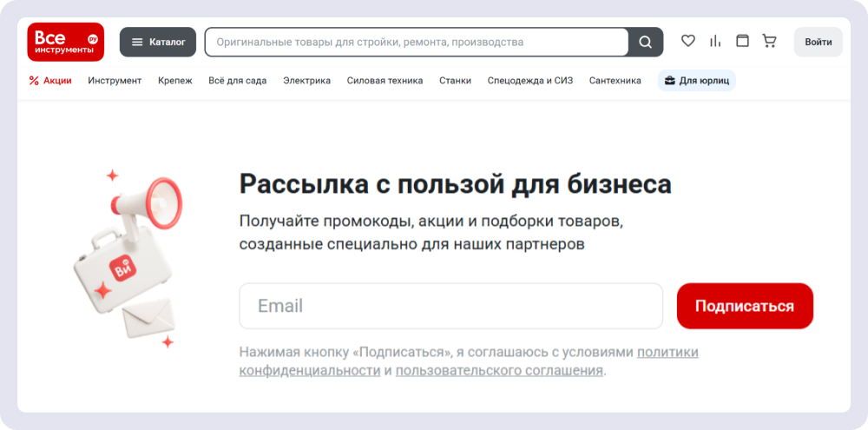Click the Войти login button
868x430 pixels.
[x=819, y=42]
